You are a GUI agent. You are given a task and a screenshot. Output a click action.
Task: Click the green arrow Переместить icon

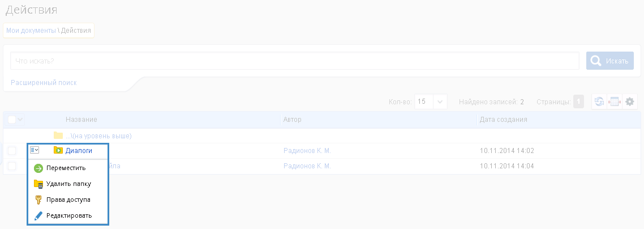pos(38,168)
